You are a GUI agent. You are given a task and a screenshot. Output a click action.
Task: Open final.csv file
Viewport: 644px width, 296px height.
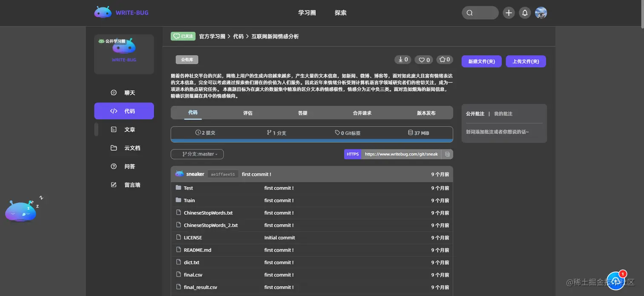click(193, 275)
